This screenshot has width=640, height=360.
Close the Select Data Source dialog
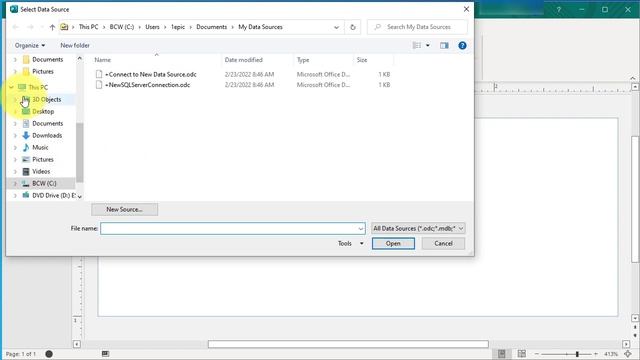[466, 9]
